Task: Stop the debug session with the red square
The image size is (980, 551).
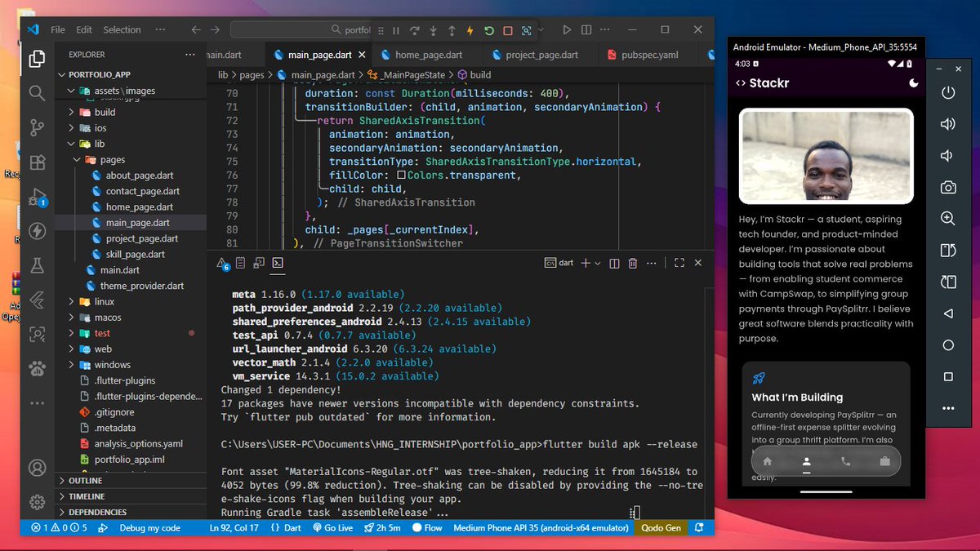Action: tap(507, 29)
